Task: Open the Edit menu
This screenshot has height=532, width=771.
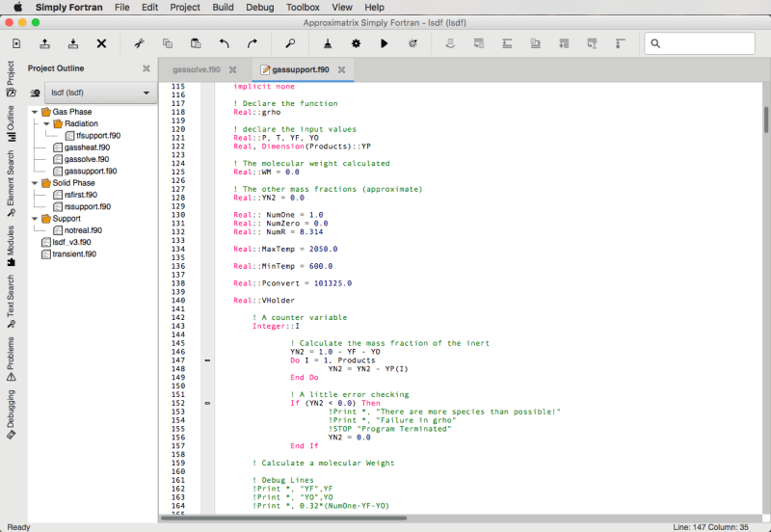Action: tap(149, 8)
